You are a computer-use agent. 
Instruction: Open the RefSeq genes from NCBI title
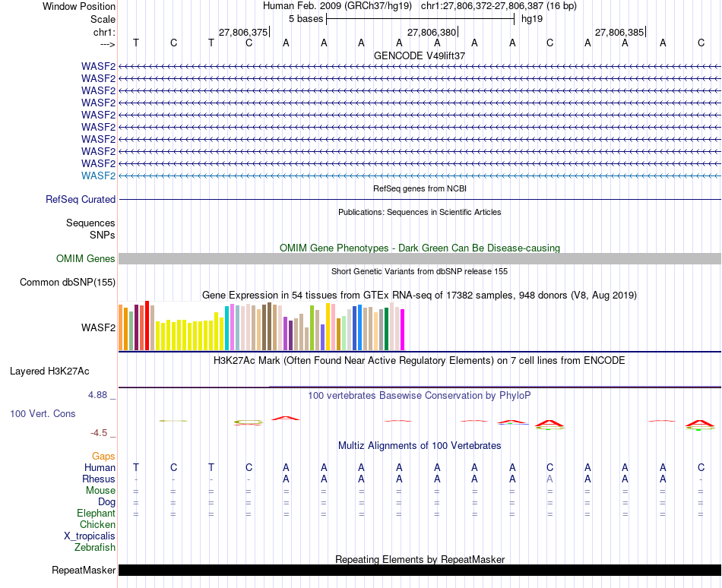pos(420,188)
